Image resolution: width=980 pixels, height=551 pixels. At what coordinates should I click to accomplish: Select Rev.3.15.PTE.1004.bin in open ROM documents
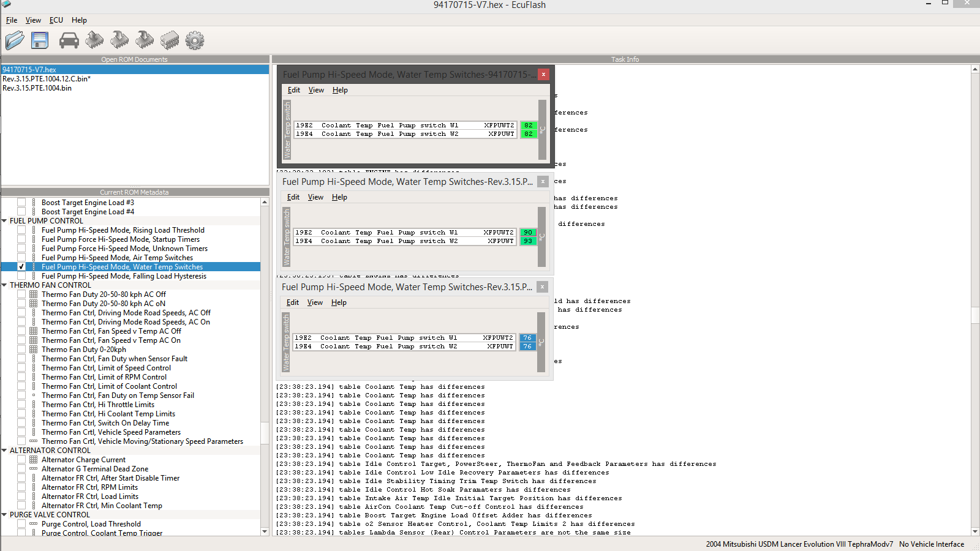click(37, 88)
